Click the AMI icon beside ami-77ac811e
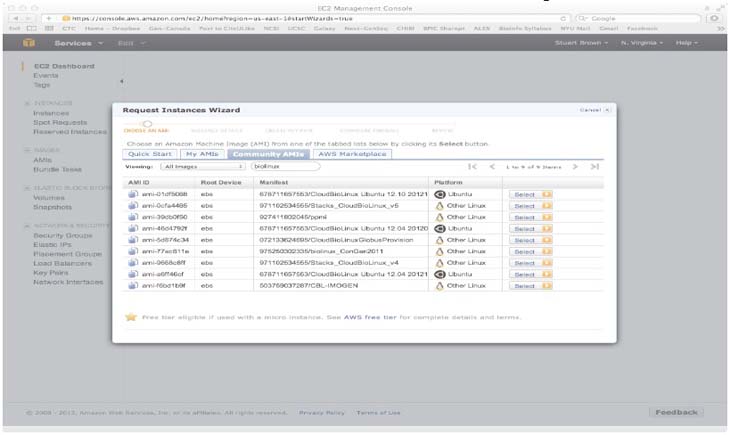 pos(133,251)
